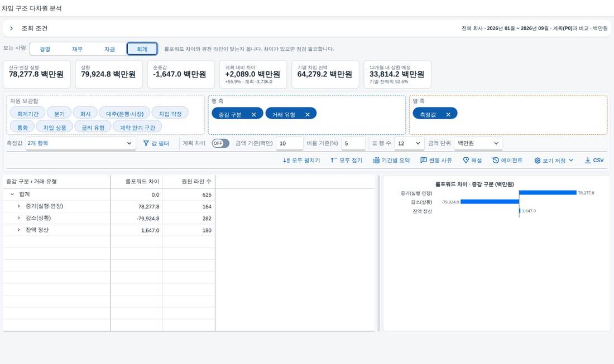Image resolution: width=614 pixels, height=364 pixels.
Task: Focus the 비율 기준(%) input field
Action: tap(353, 143)
